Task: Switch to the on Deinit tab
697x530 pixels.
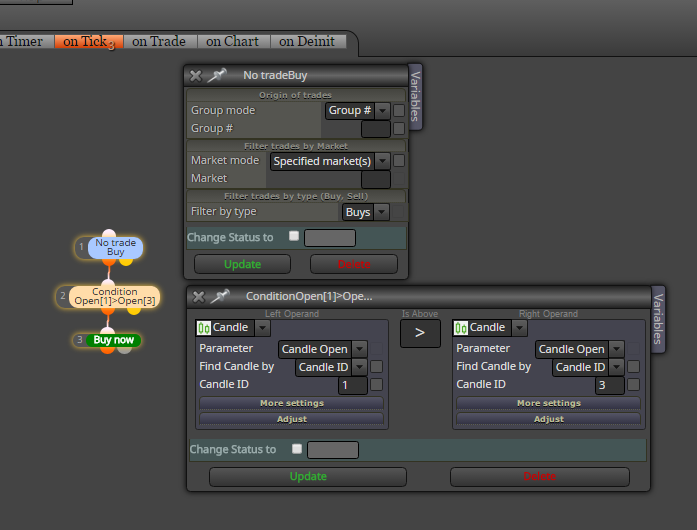Action: click(x=307, y=41)
